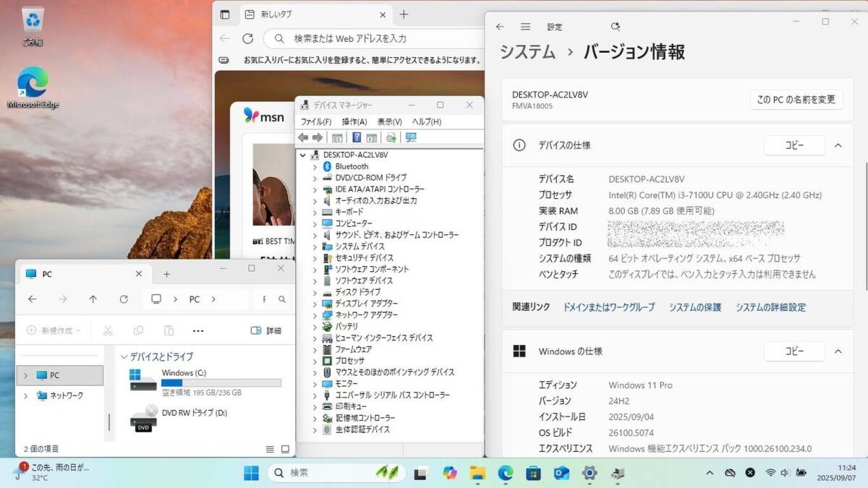Click the Windows (C:) drive usage bar
Screen dimensions: 868x488
click(221, 382)
